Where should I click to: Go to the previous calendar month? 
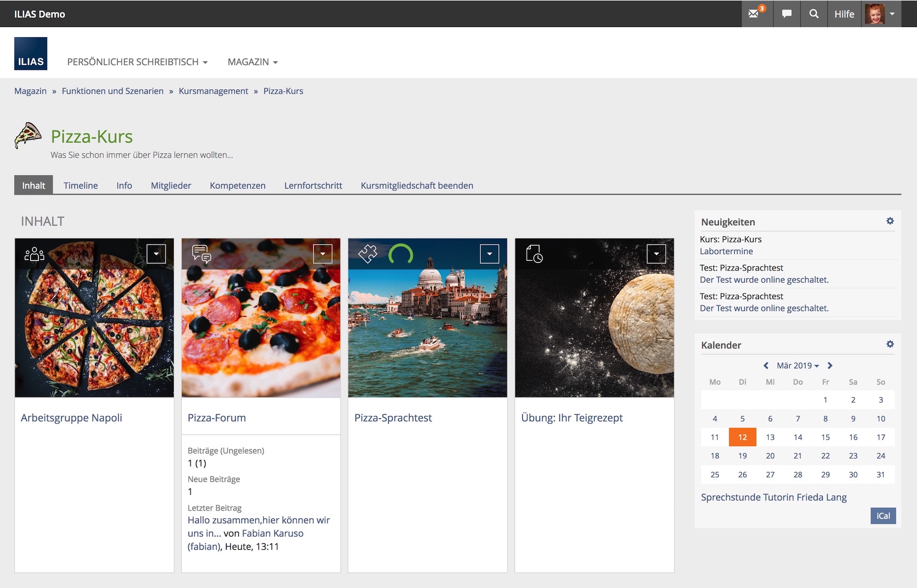(x=766, y=366)
